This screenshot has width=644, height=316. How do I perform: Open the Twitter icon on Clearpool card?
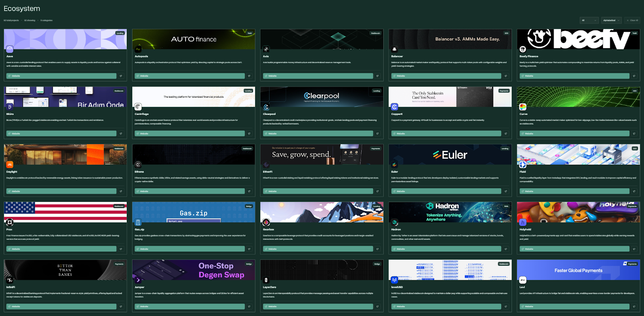point(378,133)
